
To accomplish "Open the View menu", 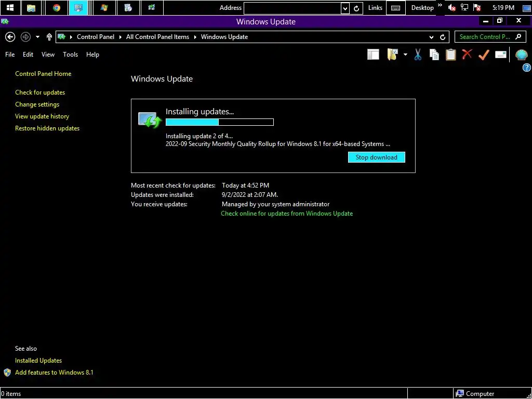I will tap(48, 54).
